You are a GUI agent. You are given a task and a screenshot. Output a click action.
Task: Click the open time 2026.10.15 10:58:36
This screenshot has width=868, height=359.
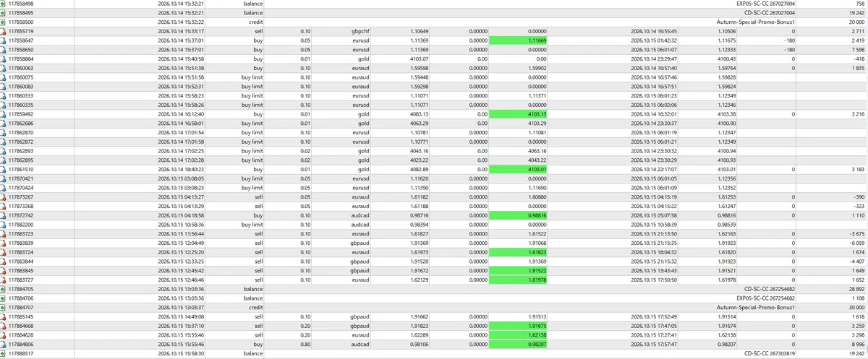[181, 225]
